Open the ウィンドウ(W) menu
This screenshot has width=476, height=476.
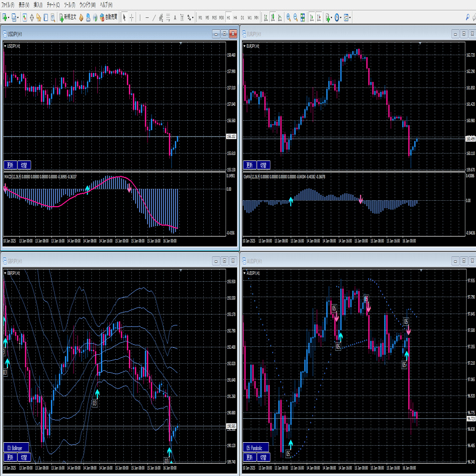[x=87, y=5]
